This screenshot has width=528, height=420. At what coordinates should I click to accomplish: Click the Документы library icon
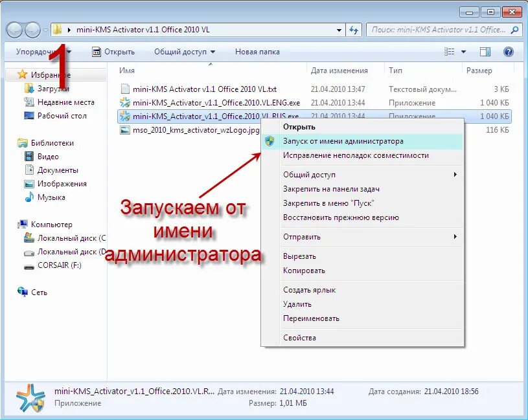pos(29,170)
